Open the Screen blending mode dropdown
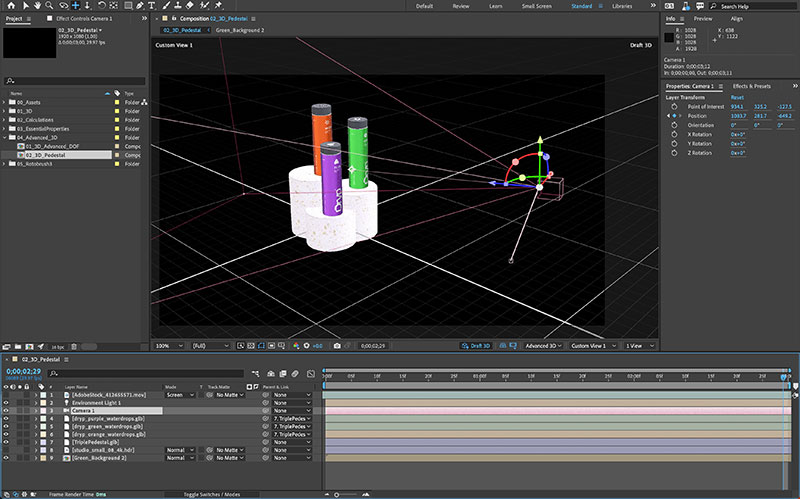The image size is (800, 499). 180,395
